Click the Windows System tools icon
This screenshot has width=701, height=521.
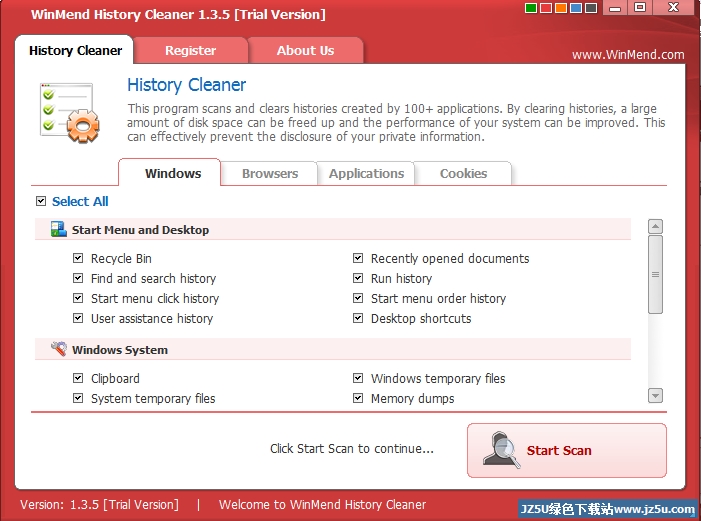click(59, 349)
